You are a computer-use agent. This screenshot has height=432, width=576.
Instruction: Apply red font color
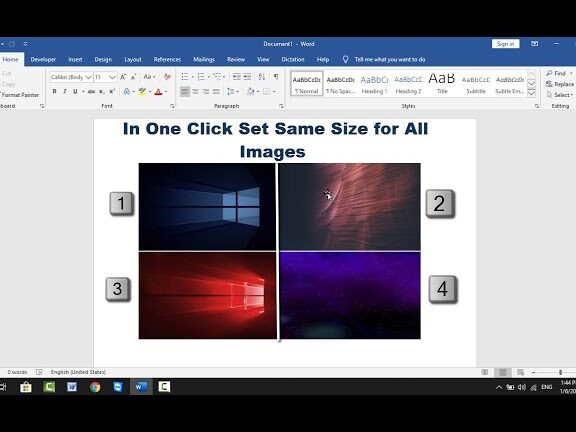coord(158,91)
